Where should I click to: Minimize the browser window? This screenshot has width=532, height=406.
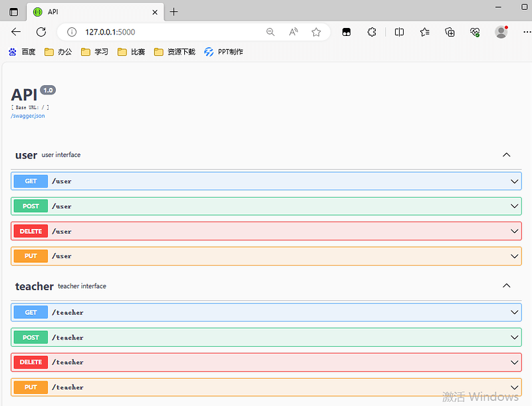(498, 7)
